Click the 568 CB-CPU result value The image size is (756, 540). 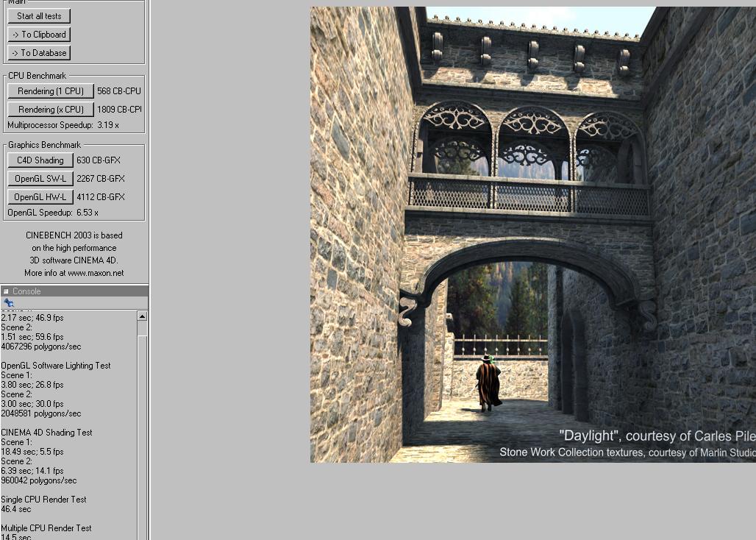119,91
